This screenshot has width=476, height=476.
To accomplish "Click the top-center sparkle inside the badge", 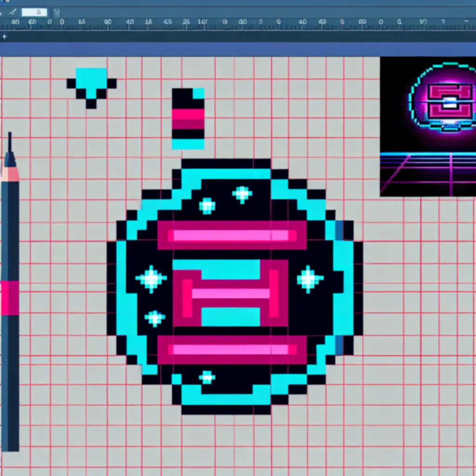I will [242, 194].
